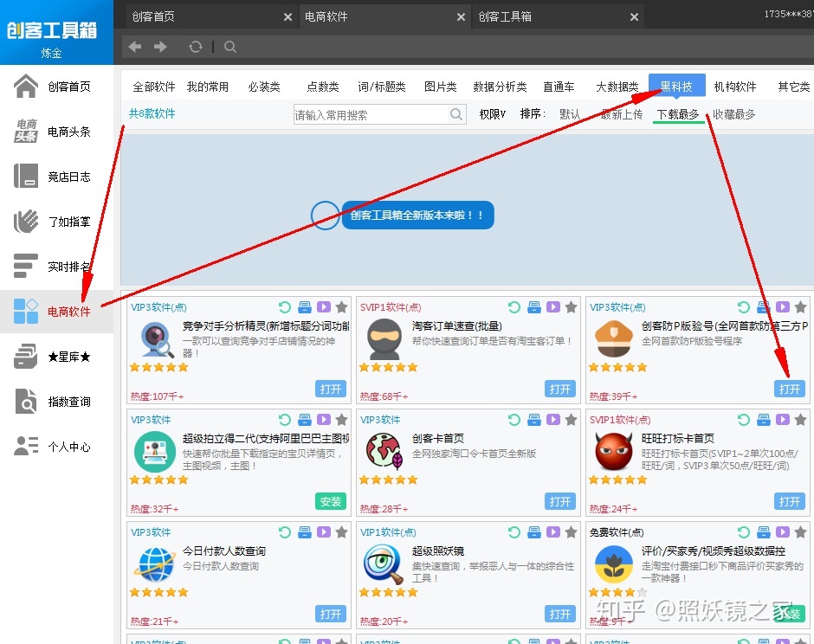814x644 pixels.
Task: Open 电商头条 in the sidebar
Action: click(56, 132)
